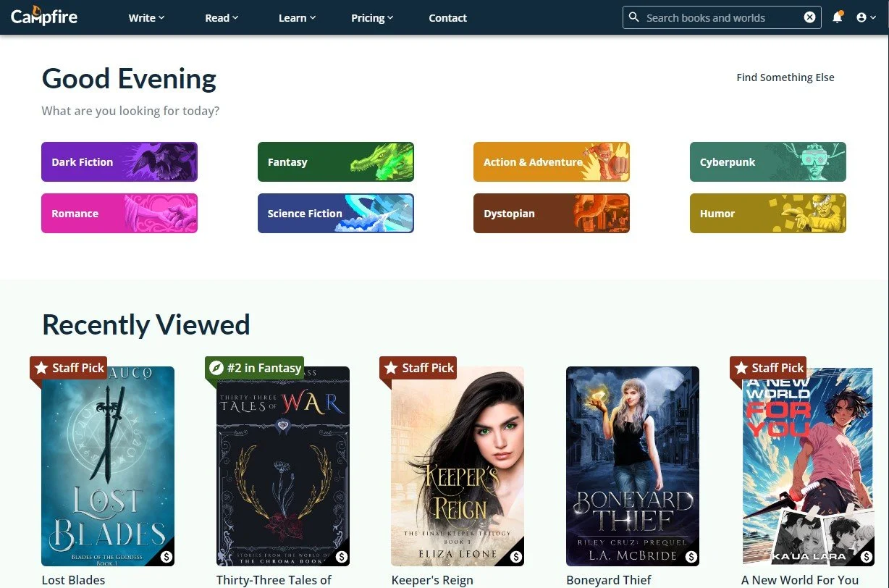Screen dimensions: 889x588
Task: Browse the Cyberpunk genre
Action: 768,161
